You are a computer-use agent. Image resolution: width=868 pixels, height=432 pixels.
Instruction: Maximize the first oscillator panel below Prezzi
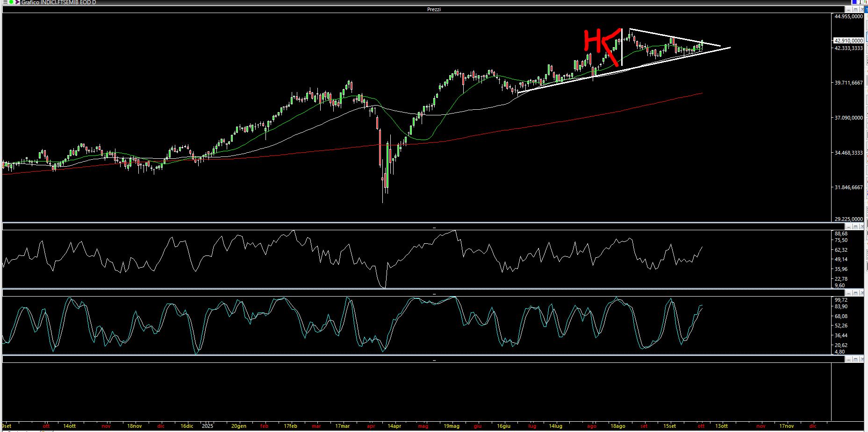pos(855,227)
